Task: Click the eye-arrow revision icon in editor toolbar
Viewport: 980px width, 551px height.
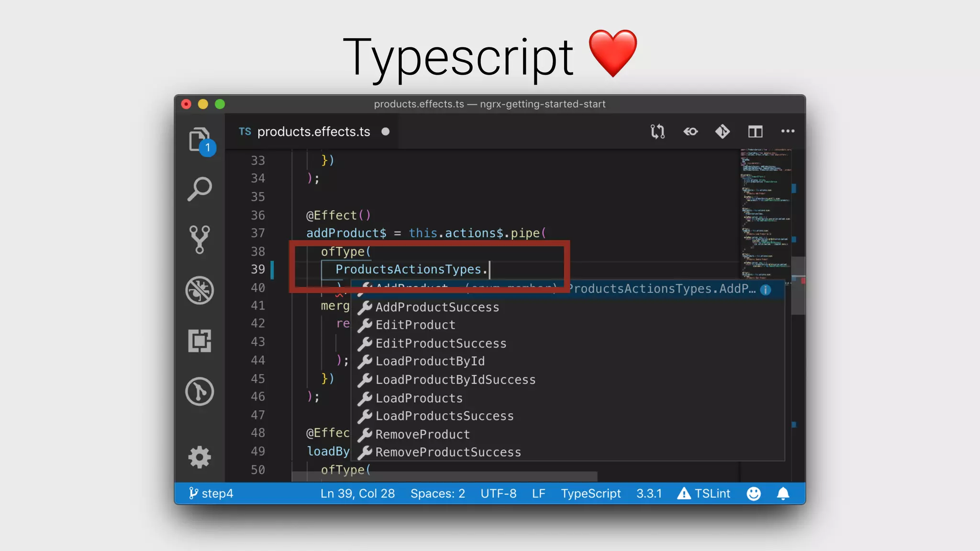Action: click(690, 132)
